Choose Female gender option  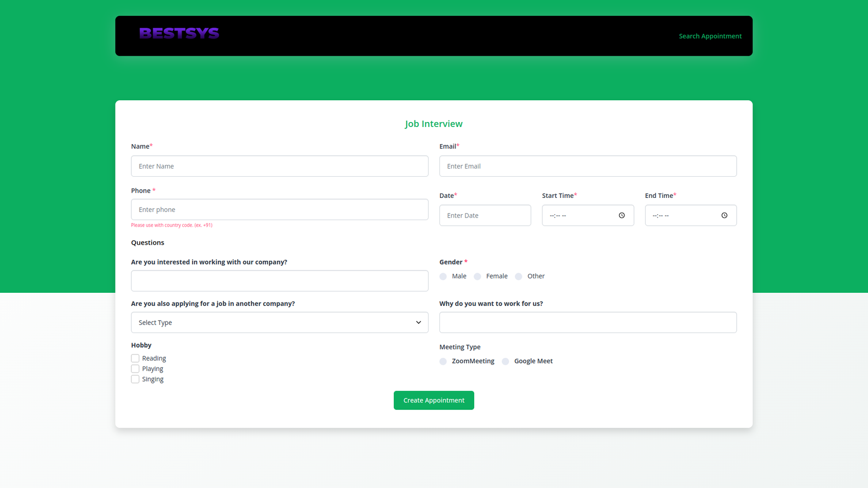click(x=477, y=277)
